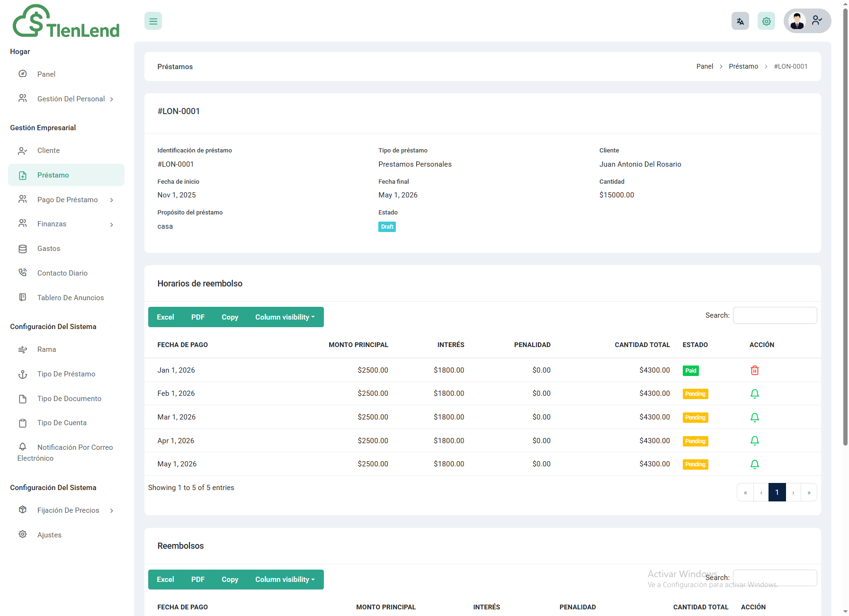Click the TlenLend logo
This screenshot has height=616, width=849.
(66, 22)
